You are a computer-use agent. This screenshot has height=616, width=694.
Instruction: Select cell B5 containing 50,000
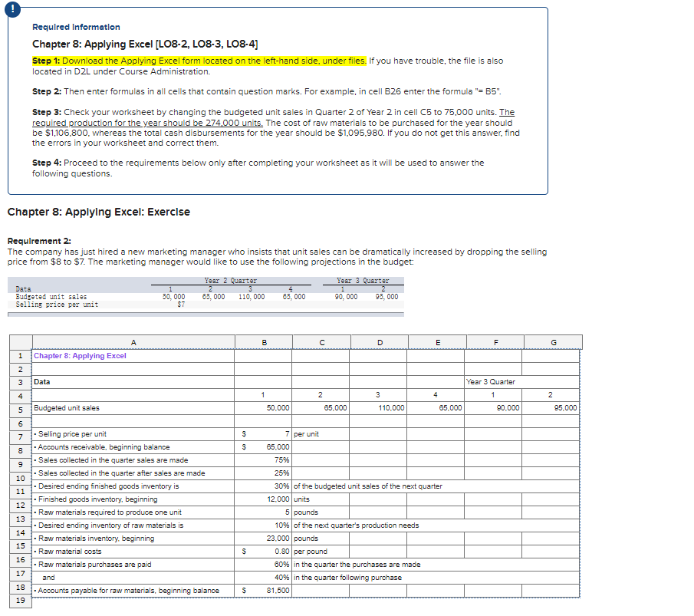pyautogui.click(x=266, y=407)
